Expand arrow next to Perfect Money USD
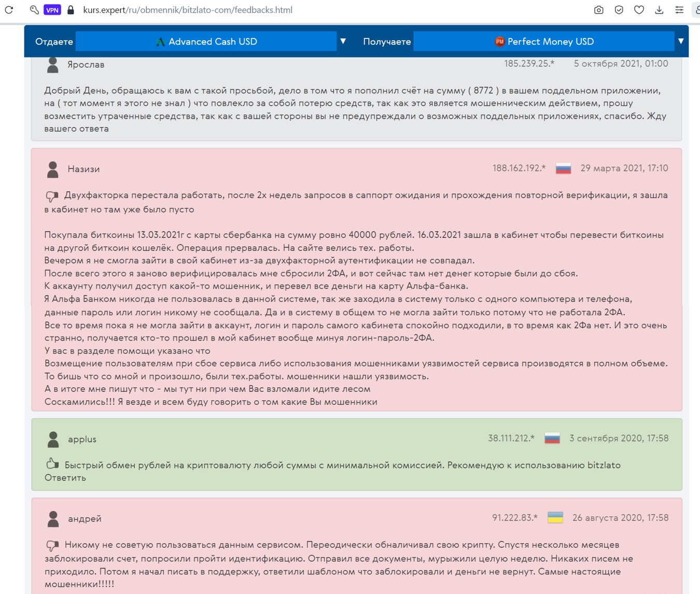Image resolution: width=700 pixels, height=594 pixels. click(681, 41)
